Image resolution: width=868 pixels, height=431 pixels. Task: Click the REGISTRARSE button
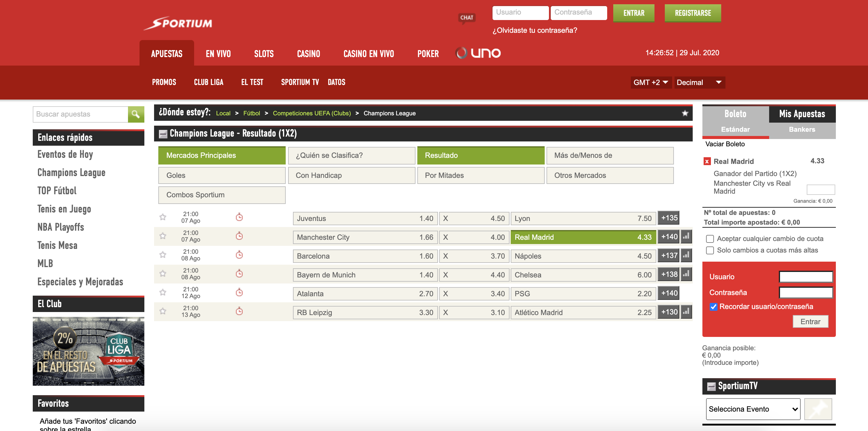[x=693, y=13]
